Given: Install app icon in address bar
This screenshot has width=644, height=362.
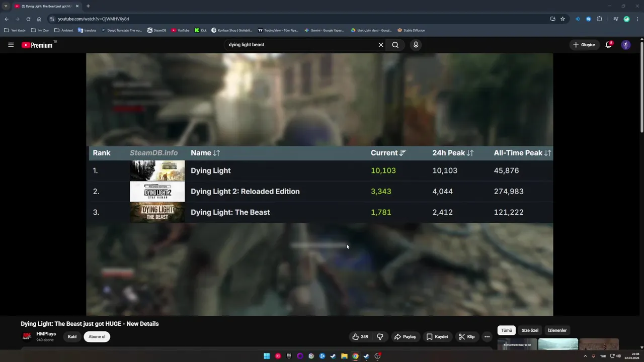Looking at the screenshot, I should click(552, 19).
